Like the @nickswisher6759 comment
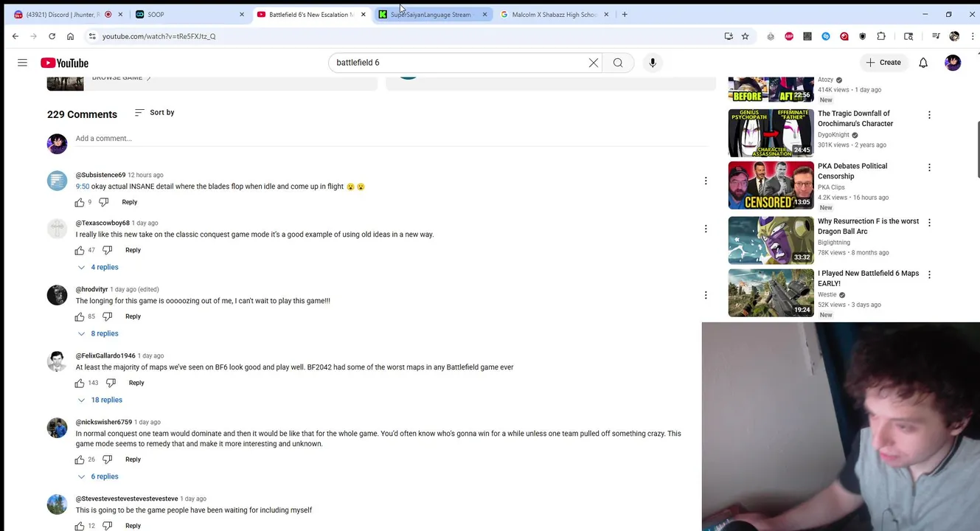The image size is (980, 531). pos(80,459)
